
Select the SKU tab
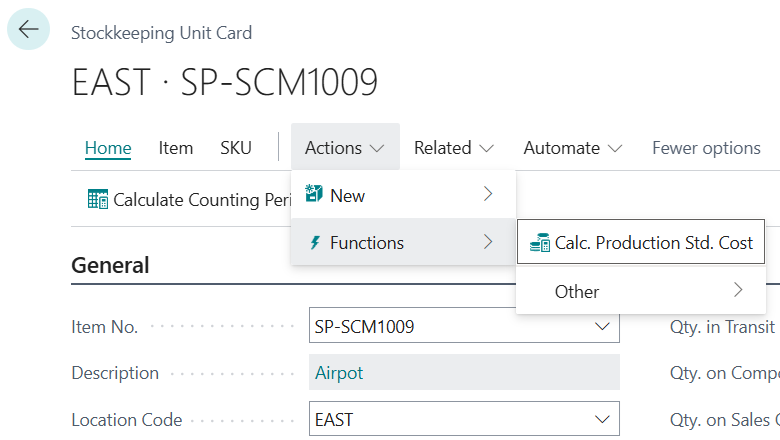point(236,148)
